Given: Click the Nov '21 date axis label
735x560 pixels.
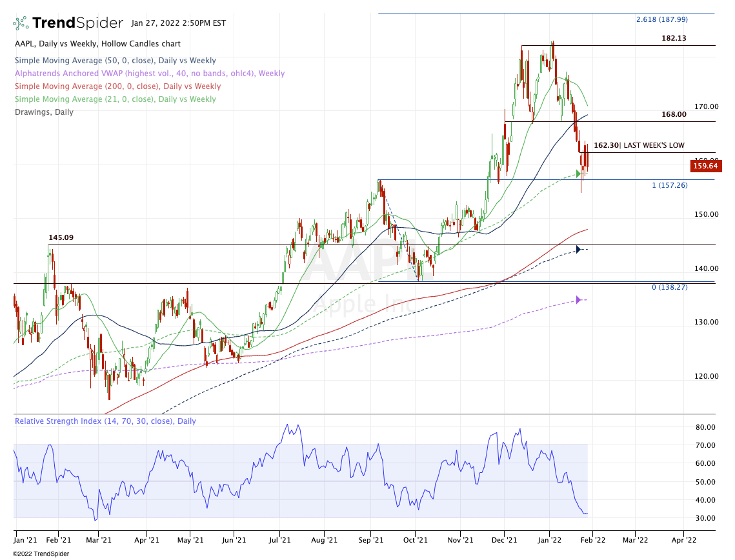Looking at the screenshot, I should (x=460, y=540).
